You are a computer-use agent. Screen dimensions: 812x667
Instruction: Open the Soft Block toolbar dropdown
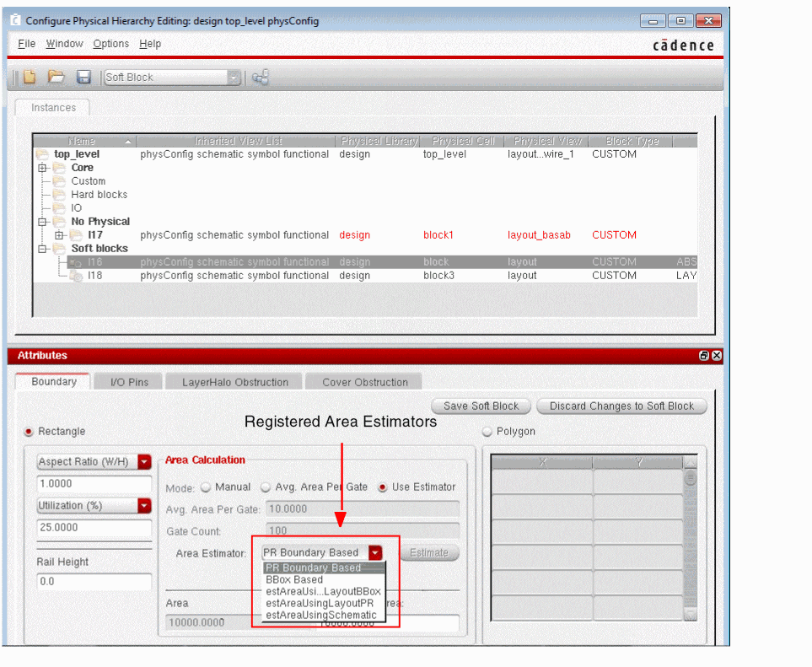click(x=234, y=78)
